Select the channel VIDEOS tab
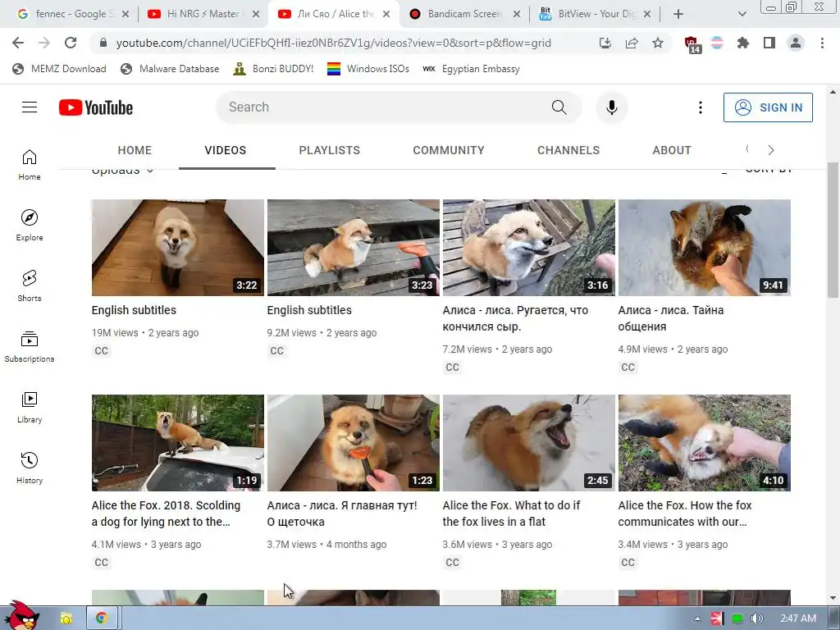Viewport: 840px width, 630px height. 226,150
